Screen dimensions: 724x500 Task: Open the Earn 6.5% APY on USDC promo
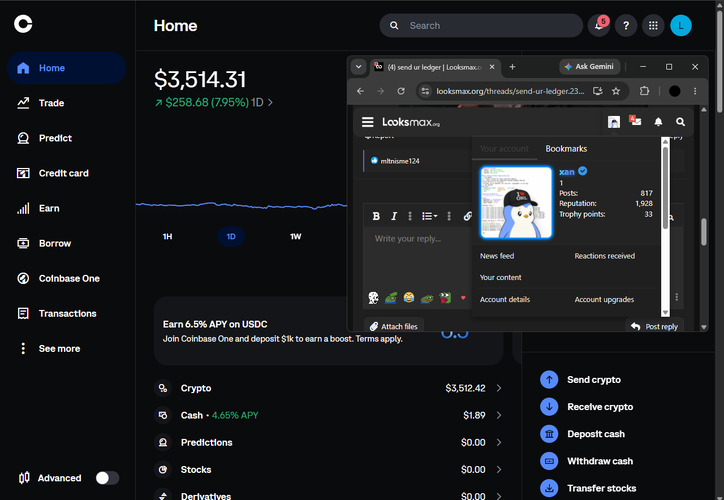tap(328, 331)
